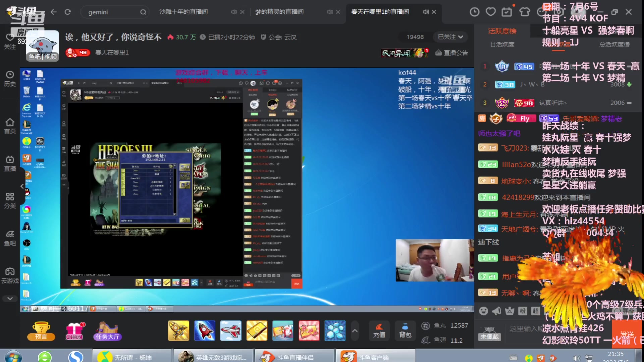
Task: Close the 沙雕十年的直播间 tab
Action: [243, 12]
